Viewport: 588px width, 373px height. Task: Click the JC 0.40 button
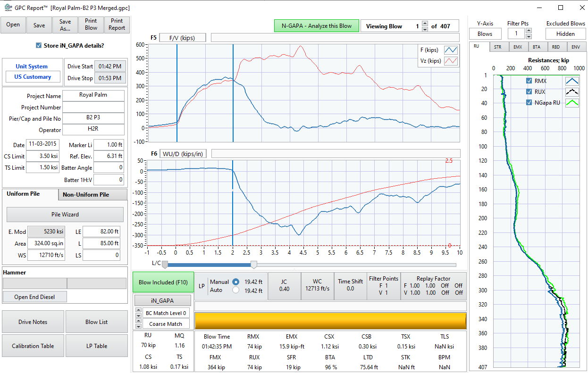pyautogui.click(x=284, y=286)
